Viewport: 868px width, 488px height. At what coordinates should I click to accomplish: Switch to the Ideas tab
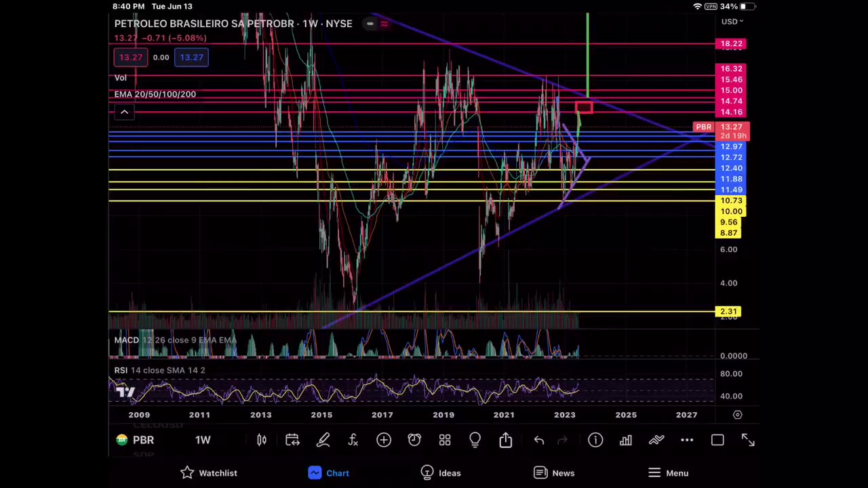click(x=441, y=473)
